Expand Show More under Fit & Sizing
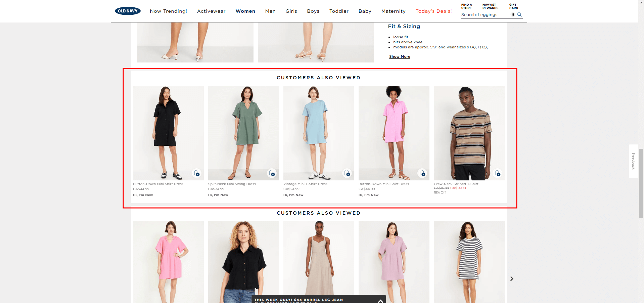Image resolution: width=644 pixels, height=303 pixels. point(399,56)
